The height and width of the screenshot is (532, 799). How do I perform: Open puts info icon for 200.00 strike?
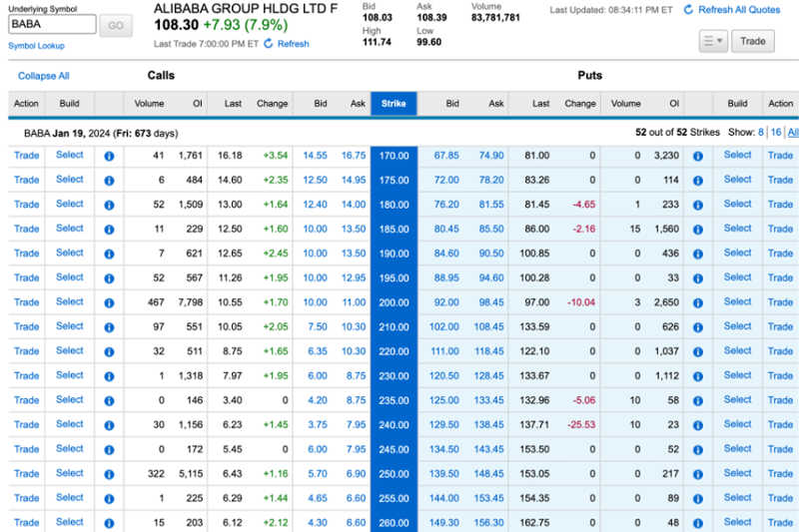(x=698, y=302)
